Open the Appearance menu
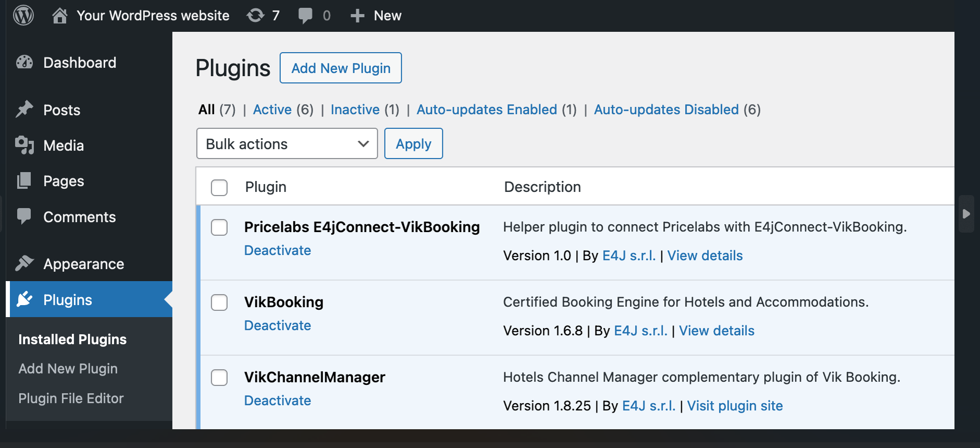Viewport: 980px width, 448px height. coord(84,264)
